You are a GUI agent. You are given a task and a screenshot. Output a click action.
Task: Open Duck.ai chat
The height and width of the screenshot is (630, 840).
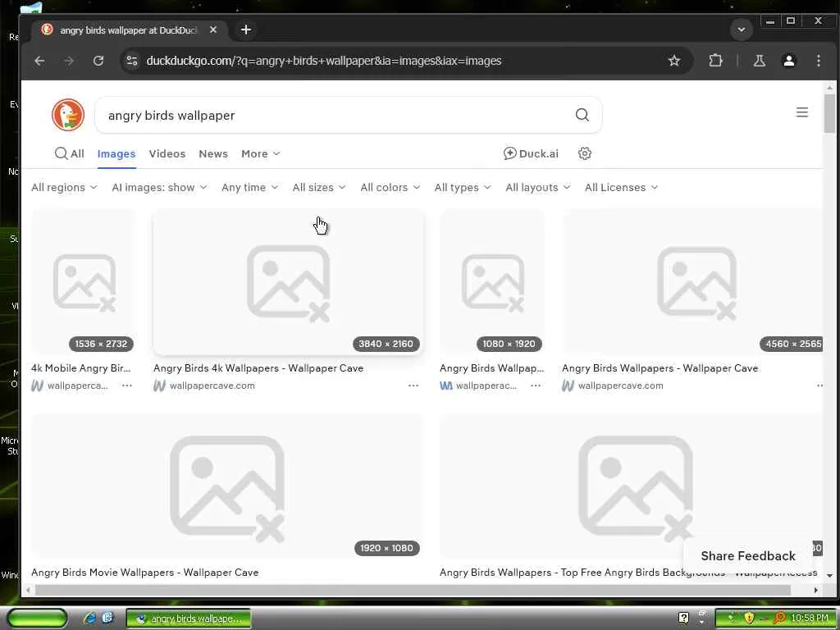tap(531, 153)
